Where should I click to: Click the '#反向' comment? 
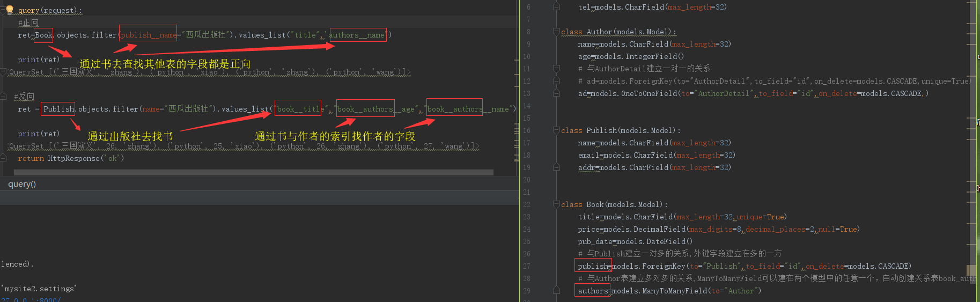point(24,97)
